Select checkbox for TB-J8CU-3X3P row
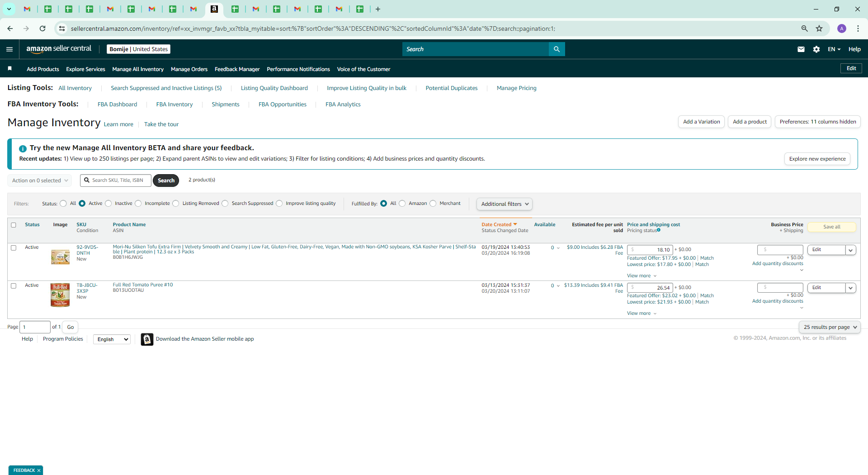Image resolution: width=868 pixels, height=475 pixels. tap(14, 286)
